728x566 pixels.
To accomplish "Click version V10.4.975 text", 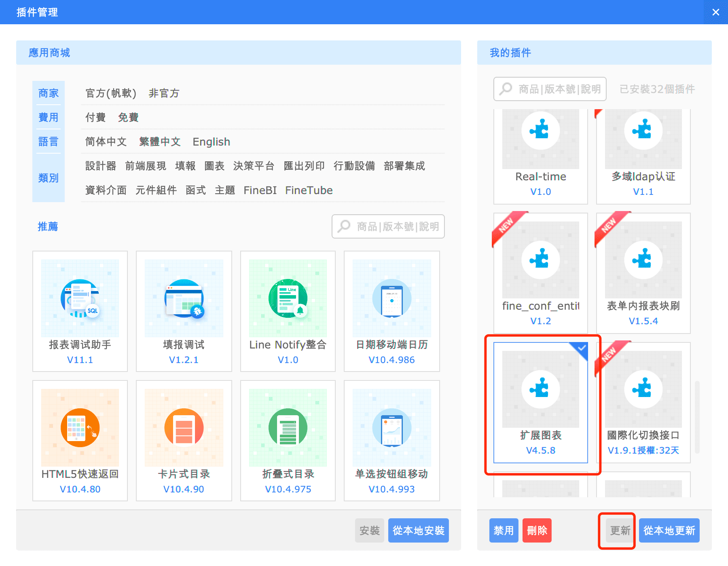I will tap(288, 489).
